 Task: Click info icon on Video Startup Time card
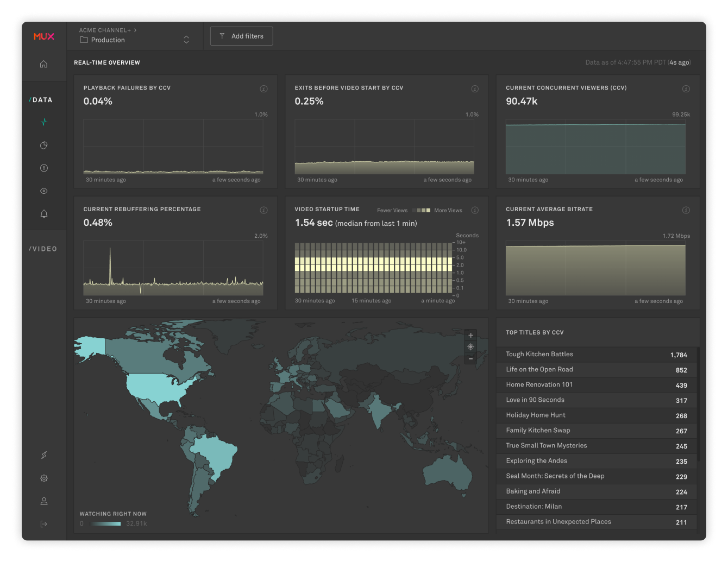pyautogui.click(x=475, y=210)
